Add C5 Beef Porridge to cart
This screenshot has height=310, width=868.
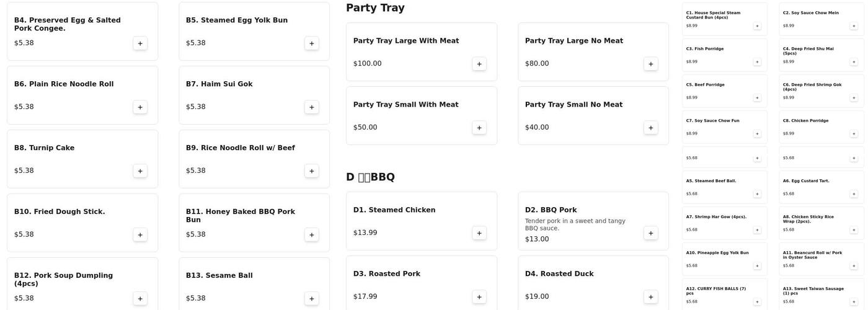click(x=757, y=98)
